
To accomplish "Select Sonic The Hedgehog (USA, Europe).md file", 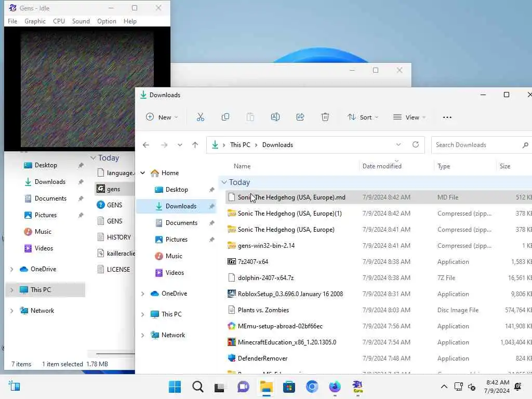I will (x=291, y=197).
